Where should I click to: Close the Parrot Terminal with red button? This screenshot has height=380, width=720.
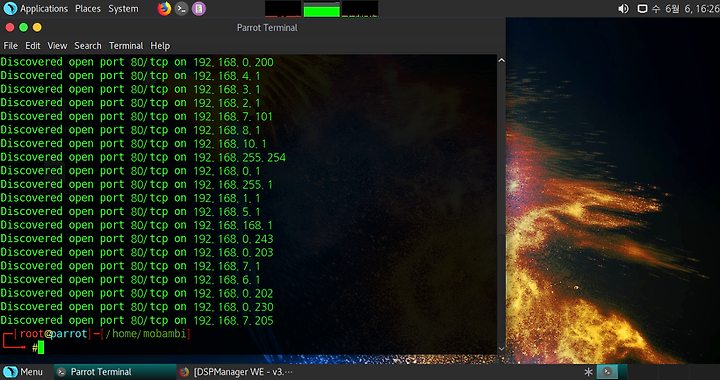point(10,28)
